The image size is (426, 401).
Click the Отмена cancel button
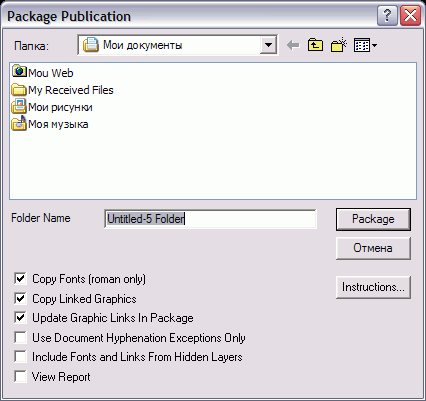373,248
